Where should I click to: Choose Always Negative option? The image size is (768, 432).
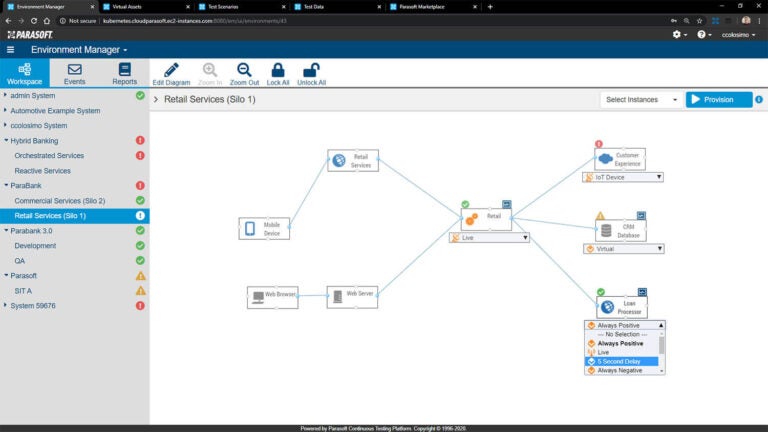[x=622, y=370]
